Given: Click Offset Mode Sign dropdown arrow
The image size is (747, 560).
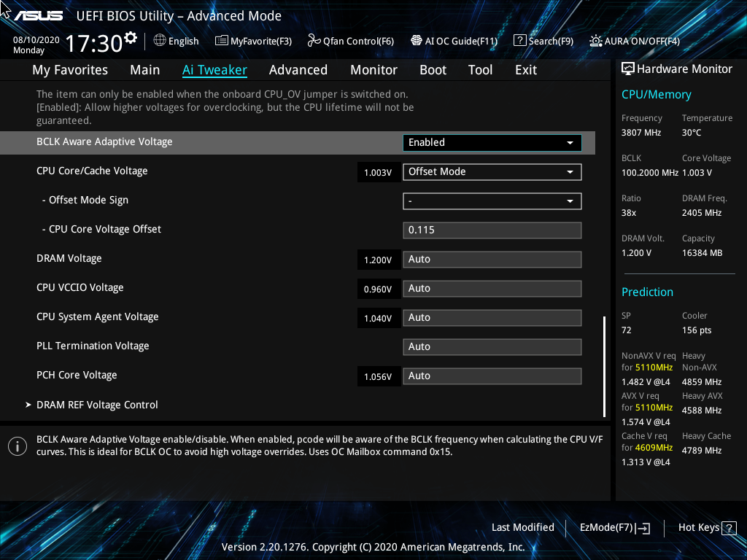Looking at the screenshot, I should [570, 201].
